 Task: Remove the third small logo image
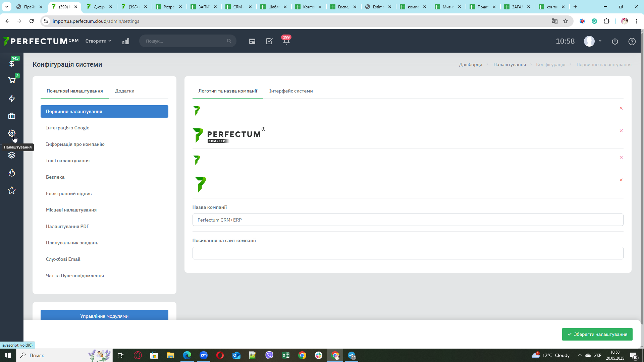621,158
